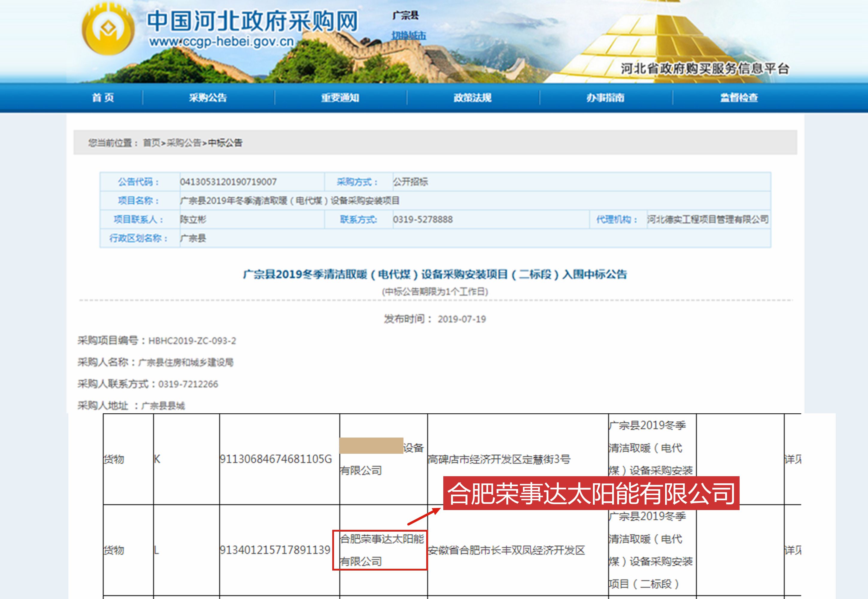Click the 河北省政府购买服务信息平台 banner text
The height and width of the screenshot is (599, 868).
[705, 69]
